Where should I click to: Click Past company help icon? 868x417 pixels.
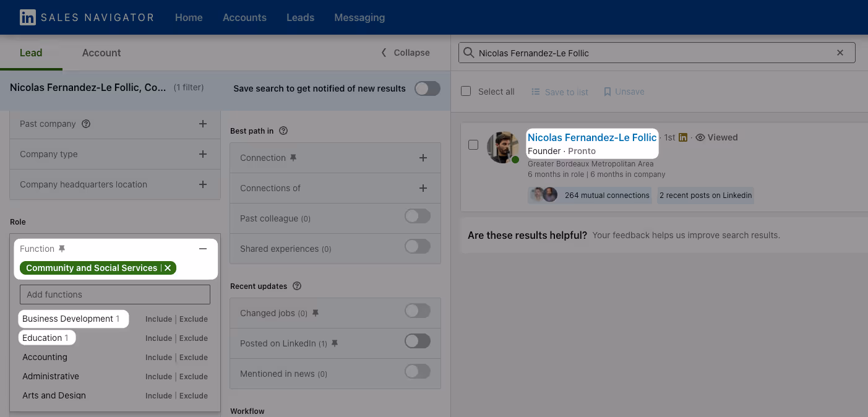pyautogui.click(x=86, y=124)
